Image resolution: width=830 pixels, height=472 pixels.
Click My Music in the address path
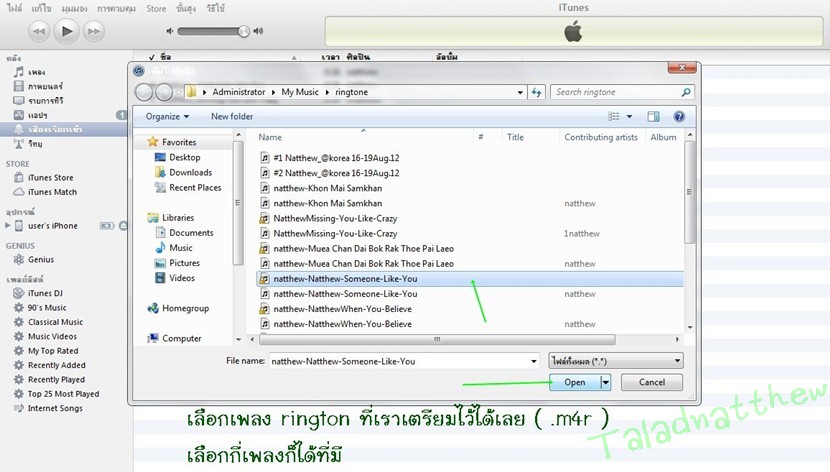[x=300, y=92]
